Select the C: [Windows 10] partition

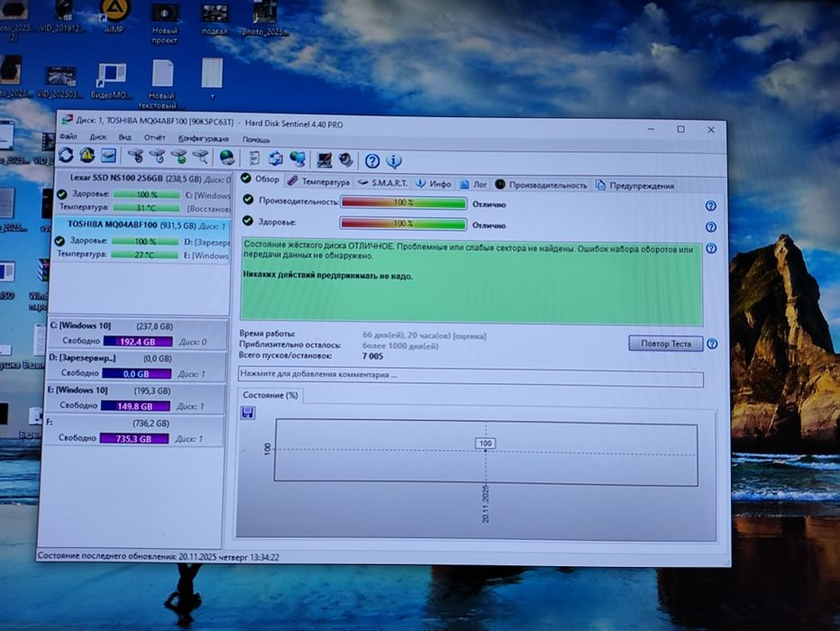pyautogui.click(x=137, y=334)
